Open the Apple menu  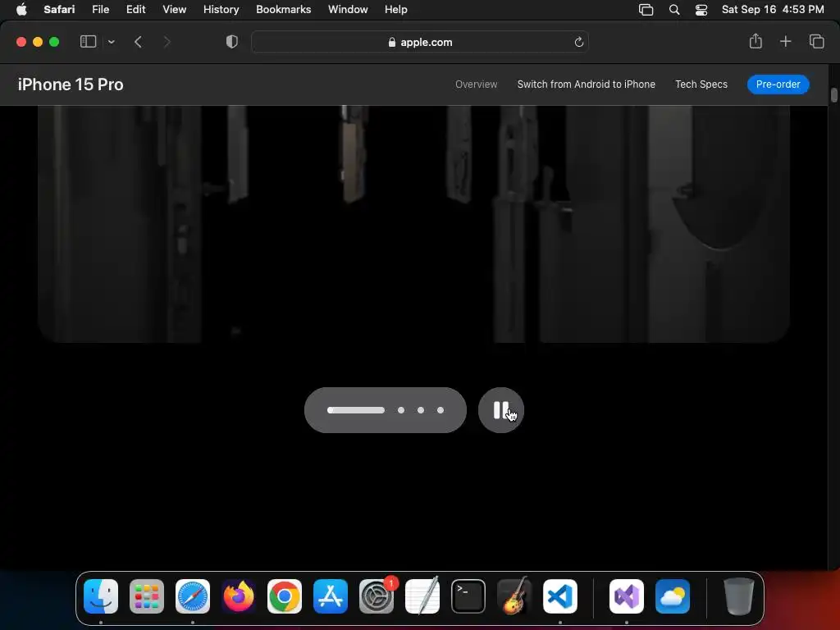[21, 9]
